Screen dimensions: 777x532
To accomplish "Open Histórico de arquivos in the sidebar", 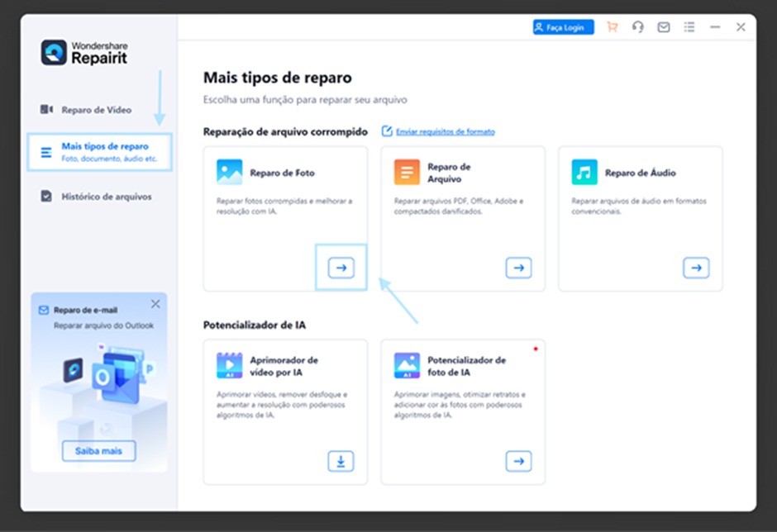I will click(106, 197).
